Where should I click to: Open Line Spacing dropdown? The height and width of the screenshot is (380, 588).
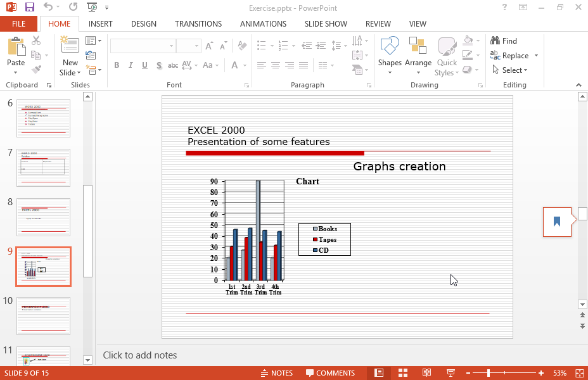(338, 46)
